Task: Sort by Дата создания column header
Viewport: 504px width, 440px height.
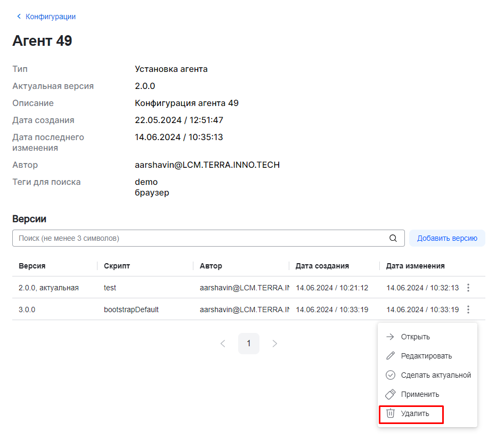Action: point(322,266)
